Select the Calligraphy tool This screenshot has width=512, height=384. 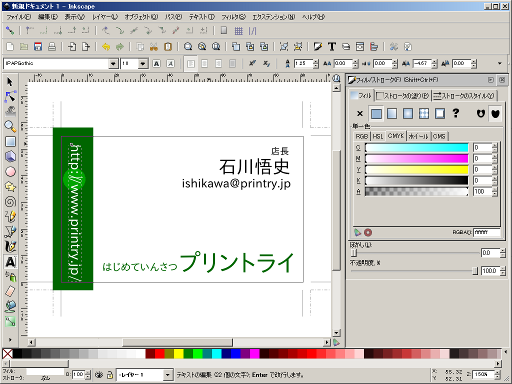(x=10, y=247)
